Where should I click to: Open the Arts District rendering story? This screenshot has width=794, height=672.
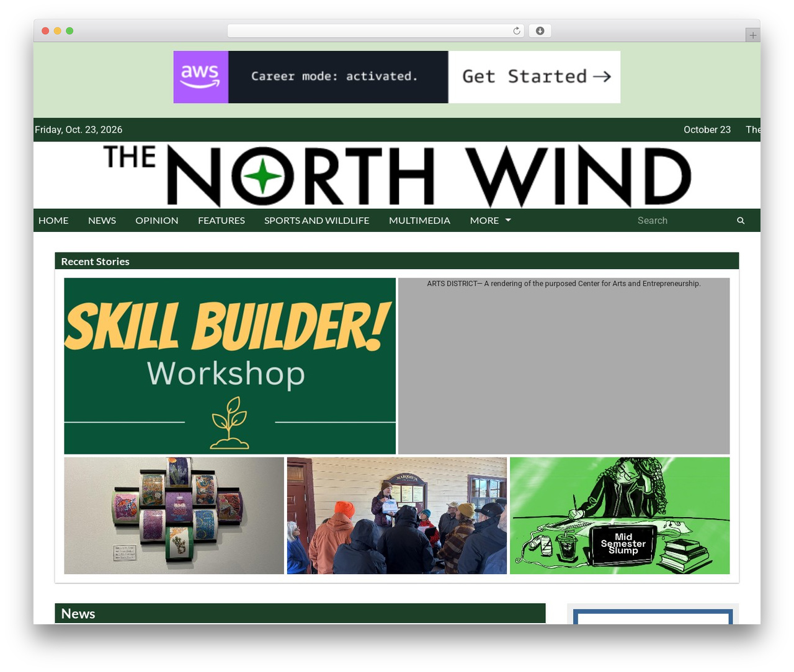click(564, 366)
